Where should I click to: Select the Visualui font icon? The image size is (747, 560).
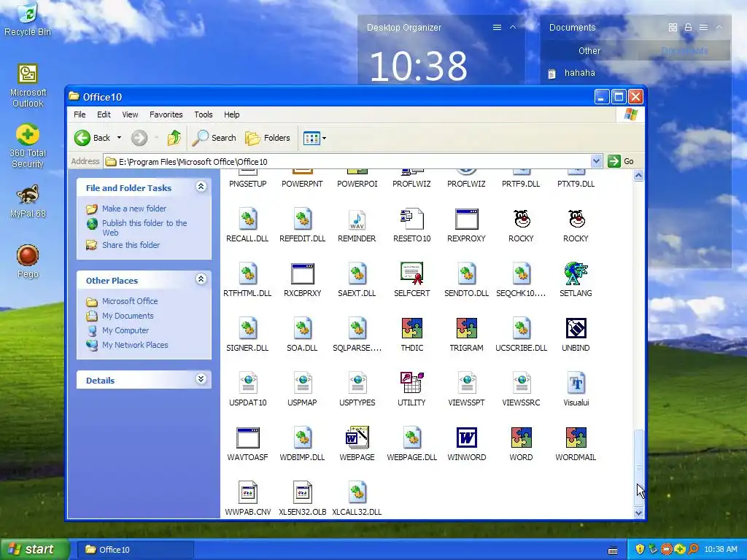576,383
